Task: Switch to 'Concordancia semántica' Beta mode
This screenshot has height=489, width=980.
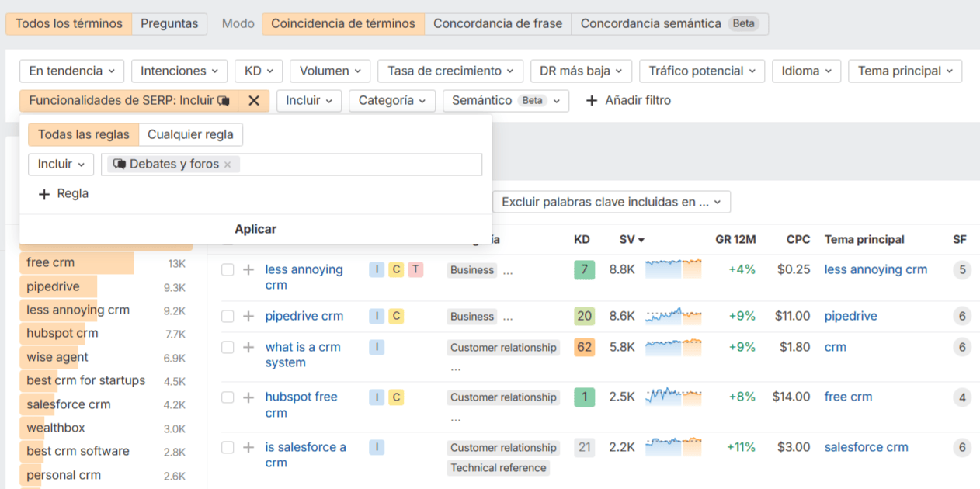Action: point(669,24)
